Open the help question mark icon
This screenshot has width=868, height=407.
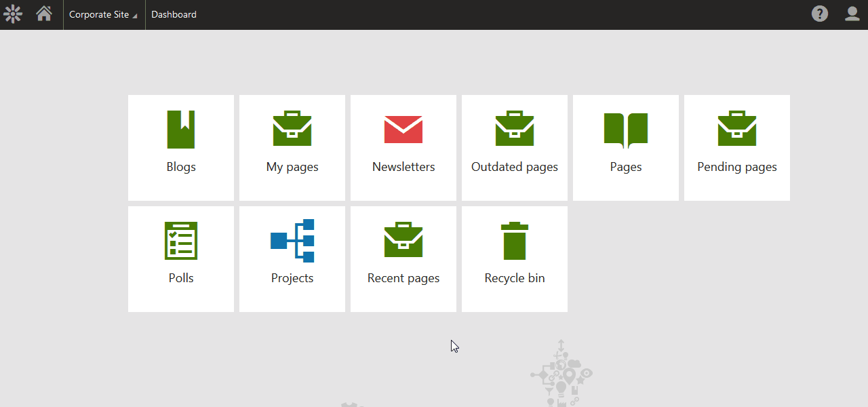point(820,14)
